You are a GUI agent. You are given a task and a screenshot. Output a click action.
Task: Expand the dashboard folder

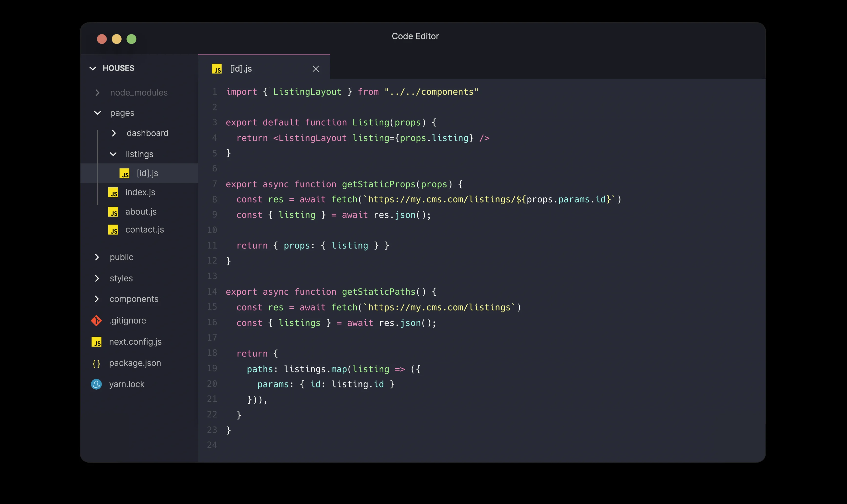tap(114, 133)
